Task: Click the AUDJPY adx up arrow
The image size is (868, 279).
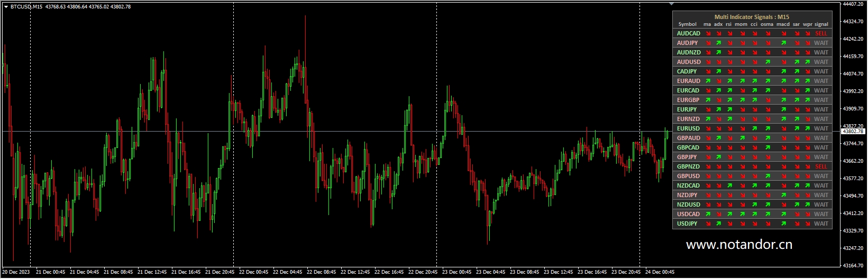Action: 718,43
